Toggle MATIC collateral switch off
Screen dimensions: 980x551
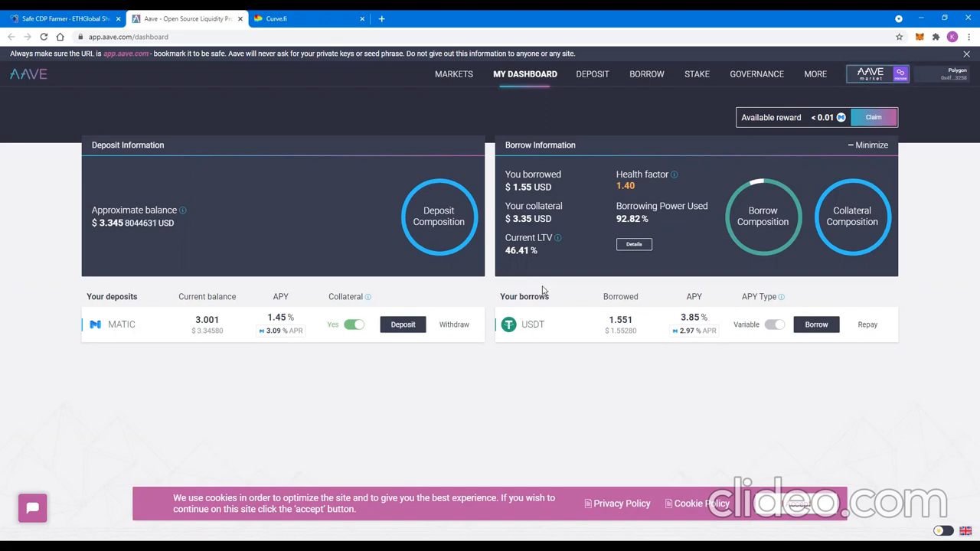coord(354,324)
